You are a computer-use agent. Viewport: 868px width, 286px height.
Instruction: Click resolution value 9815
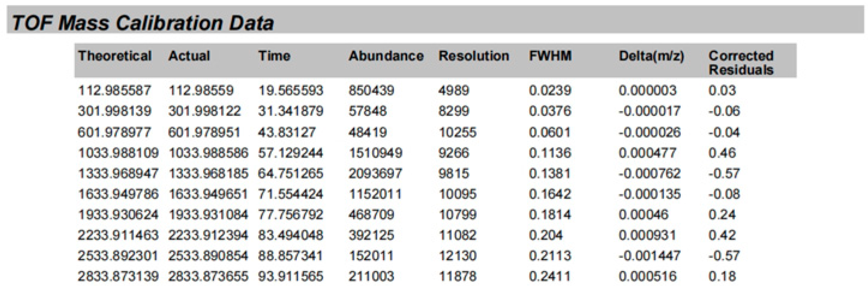tap(453, 173)
